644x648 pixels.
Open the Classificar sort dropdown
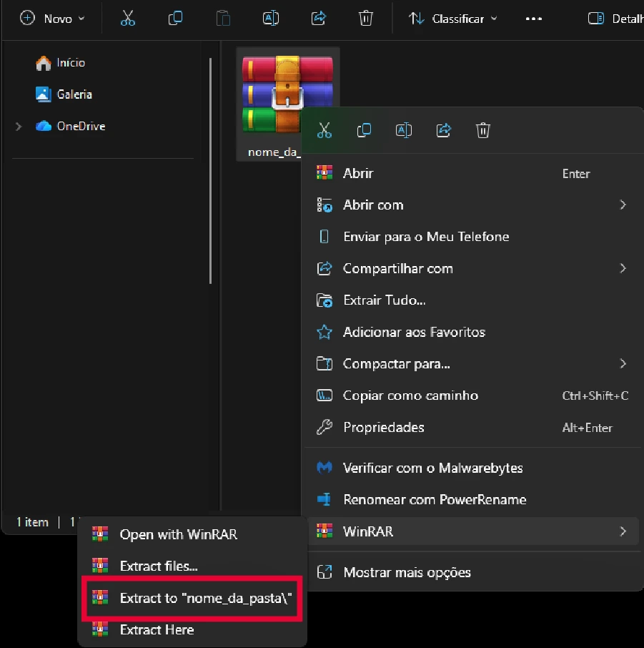(452, 19)
